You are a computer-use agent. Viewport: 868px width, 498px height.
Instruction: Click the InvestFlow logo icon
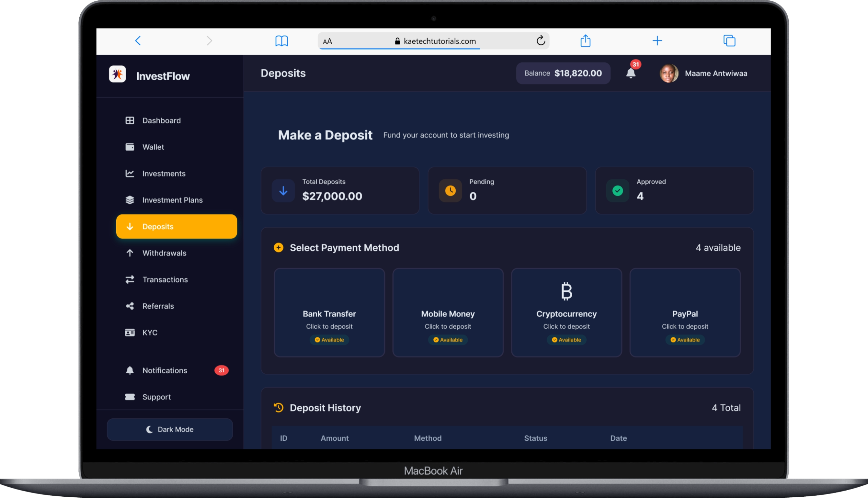click(x=117, y=74)
